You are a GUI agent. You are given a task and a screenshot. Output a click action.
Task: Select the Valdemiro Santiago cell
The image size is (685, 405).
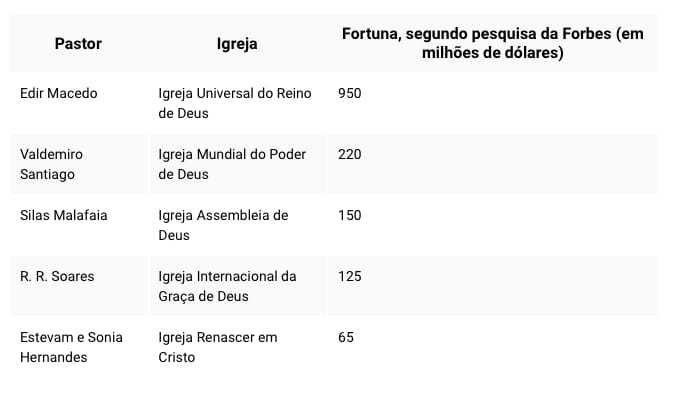[51, 164]
